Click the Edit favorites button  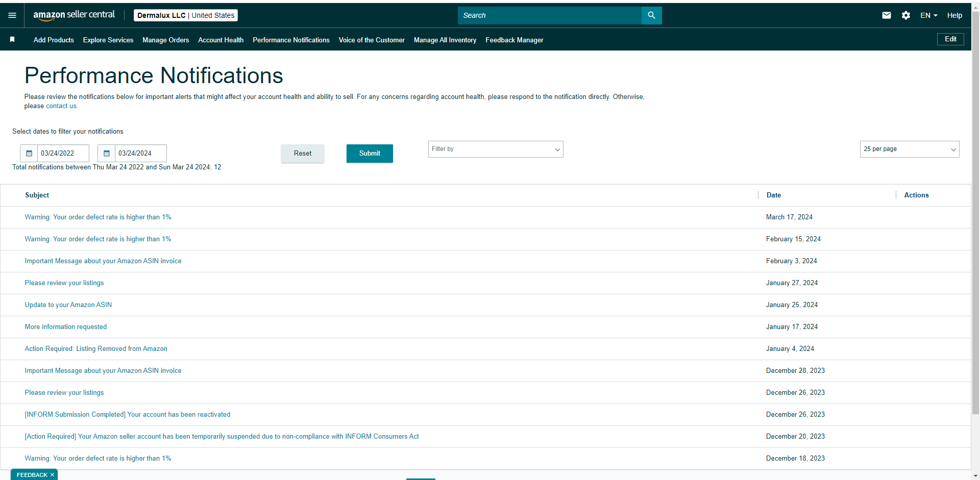950,39
